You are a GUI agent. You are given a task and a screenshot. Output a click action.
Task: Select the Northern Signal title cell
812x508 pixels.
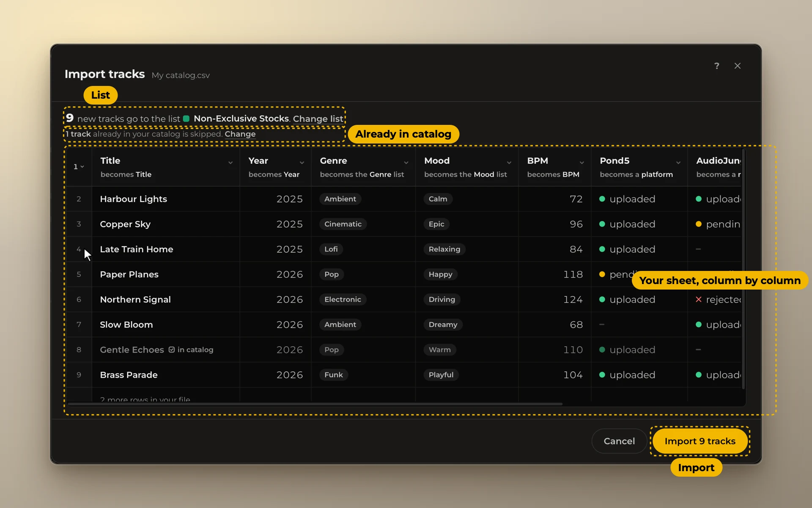(x=166, y=299)
